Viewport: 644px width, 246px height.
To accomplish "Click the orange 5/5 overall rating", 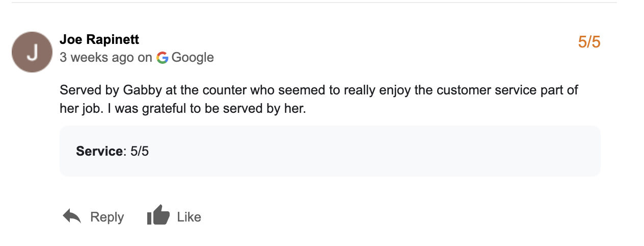I will pos(589,42).
